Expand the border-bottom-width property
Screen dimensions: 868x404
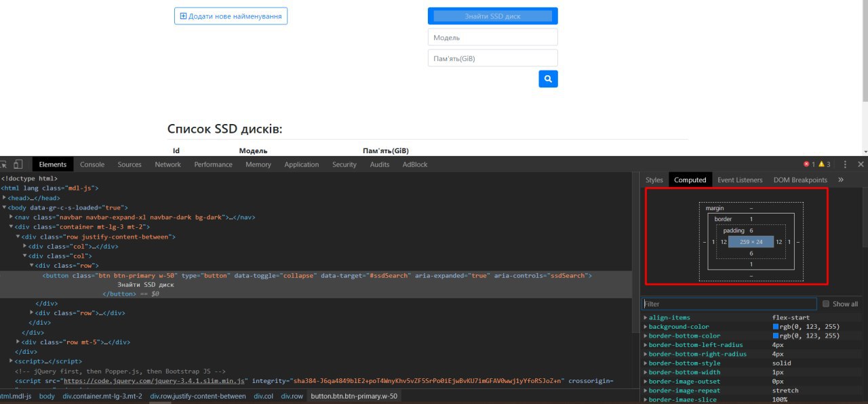[646, 372]
